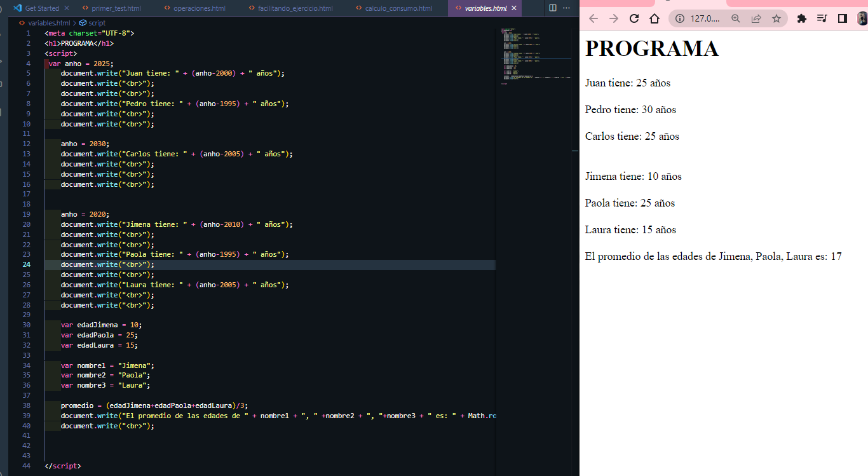Reload the browser page
Screen dimensions: 868x476
point(634,18)
